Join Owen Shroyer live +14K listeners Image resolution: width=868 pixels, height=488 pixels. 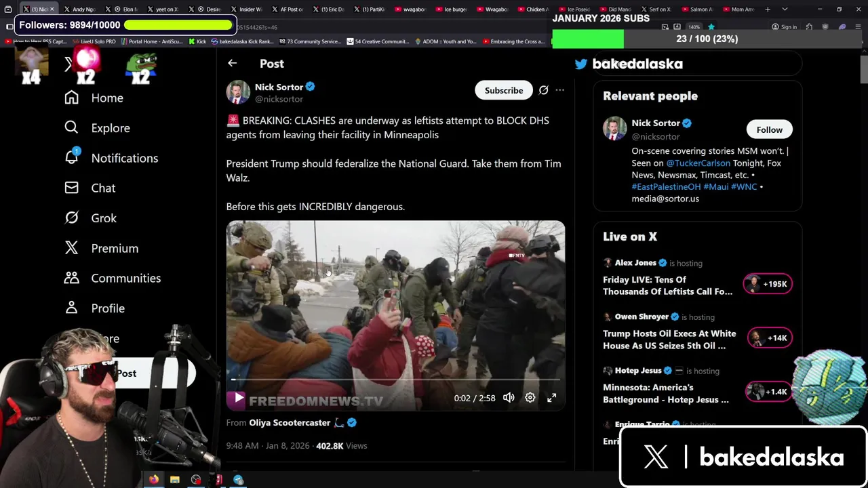tap(770, 338)
